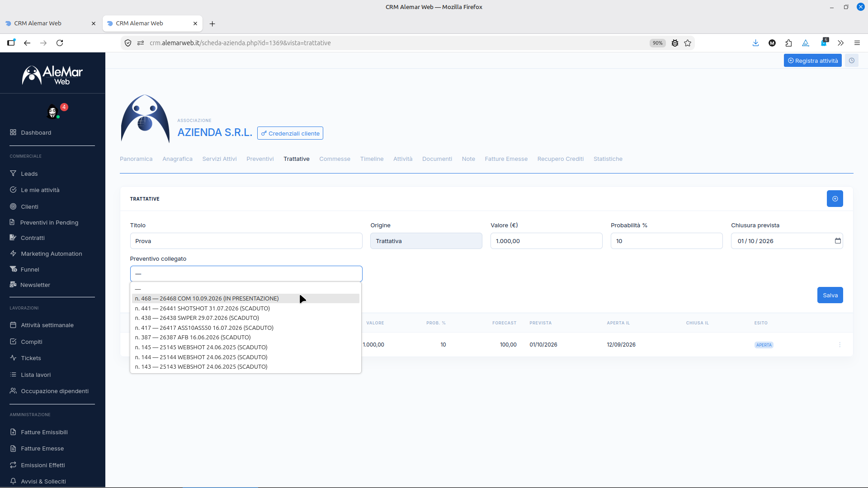This screenshot has height=488, width=868.
Task: Switch to the Panoramica tab
Action: pos(136,159)
